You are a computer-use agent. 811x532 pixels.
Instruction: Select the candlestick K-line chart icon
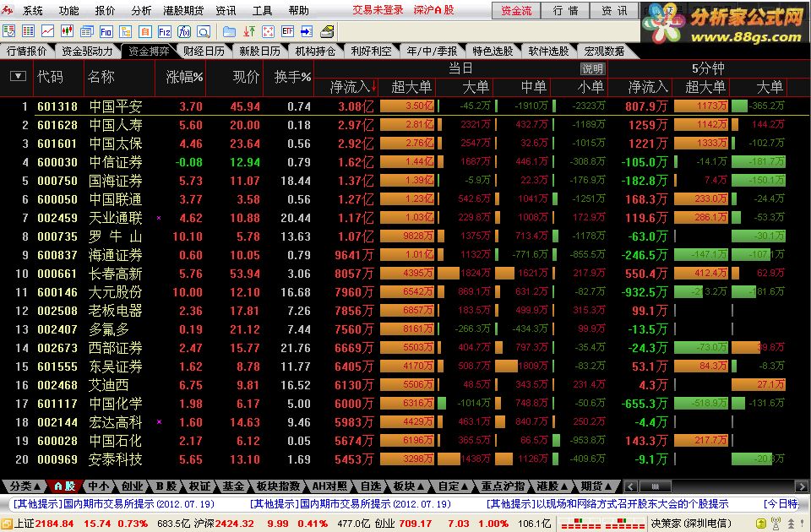68,31
